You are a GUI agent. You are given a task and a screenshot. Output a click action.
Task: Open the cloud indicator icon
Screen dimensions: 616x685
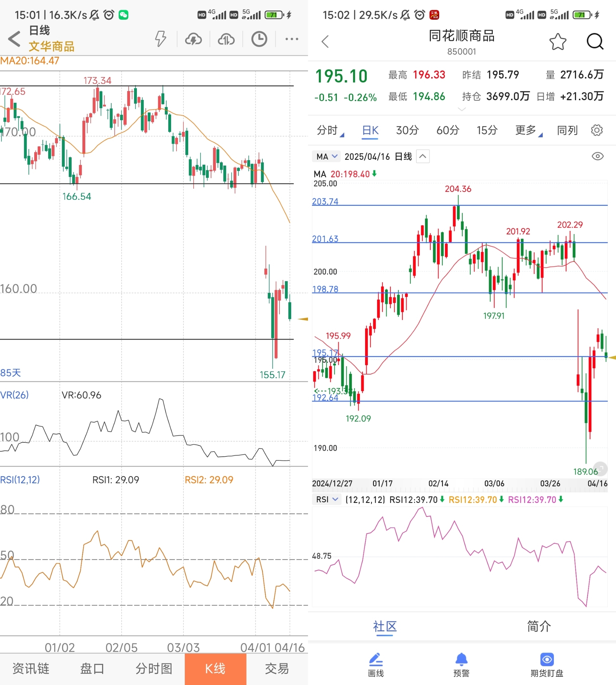click(226, 39)
